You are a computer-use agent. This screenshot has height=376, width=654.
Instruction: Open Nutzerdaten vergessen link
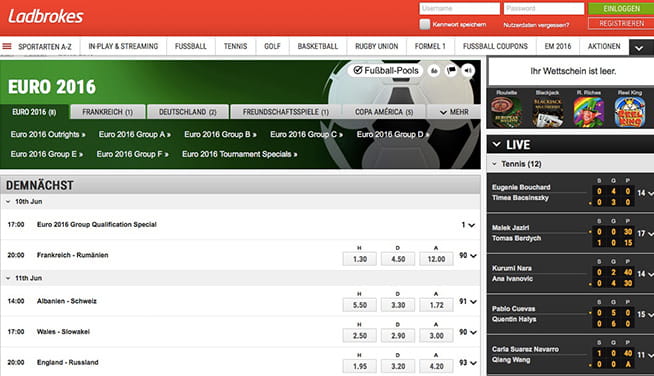coord(536,25)
